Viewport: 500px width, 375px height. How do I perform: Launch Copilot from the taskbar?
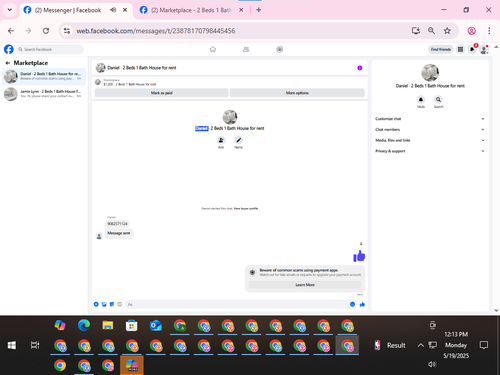(x=60, y=325)
